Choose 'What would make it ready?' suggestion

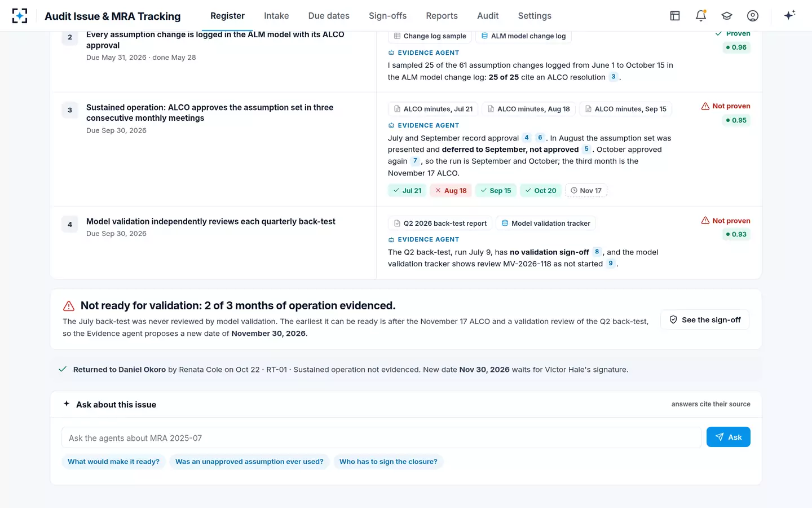tap(113, 462)
